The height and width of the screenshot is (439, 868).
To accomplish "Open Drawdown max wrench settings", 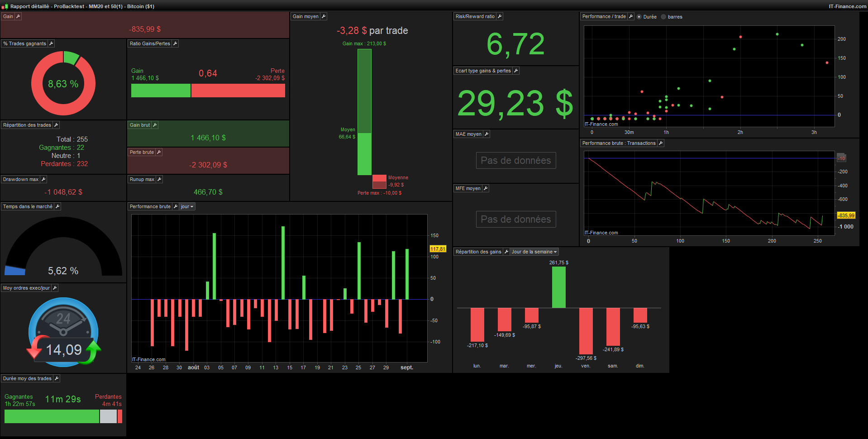I will pos(43,179).
